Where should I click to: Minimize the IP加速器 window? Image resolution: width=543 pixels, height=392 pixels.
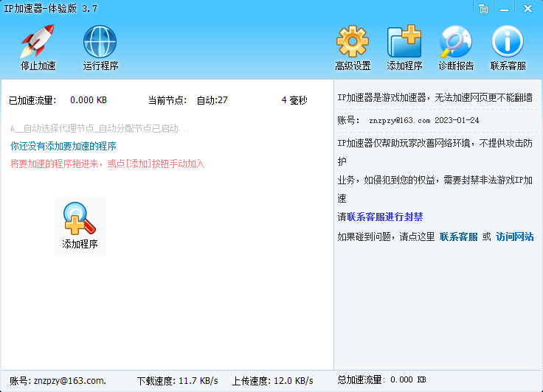click(504, 9)
